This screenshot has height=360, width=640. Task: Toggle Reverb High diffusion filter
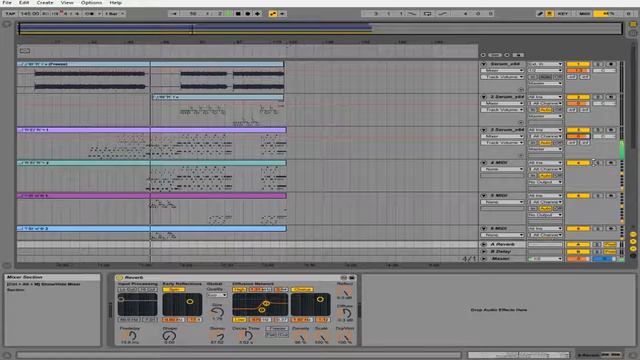[239, 289]
